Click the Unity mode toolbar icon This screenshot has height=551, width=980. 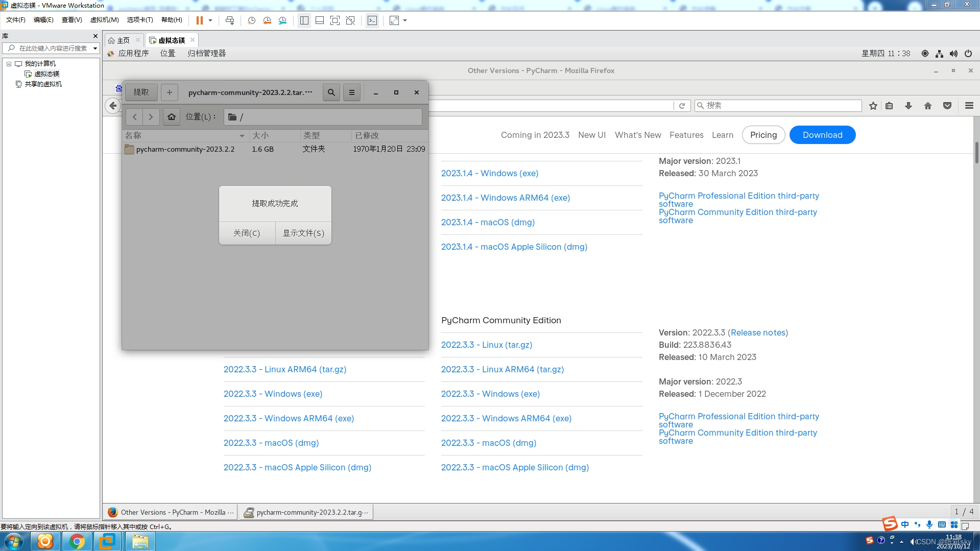click(350, 20)
